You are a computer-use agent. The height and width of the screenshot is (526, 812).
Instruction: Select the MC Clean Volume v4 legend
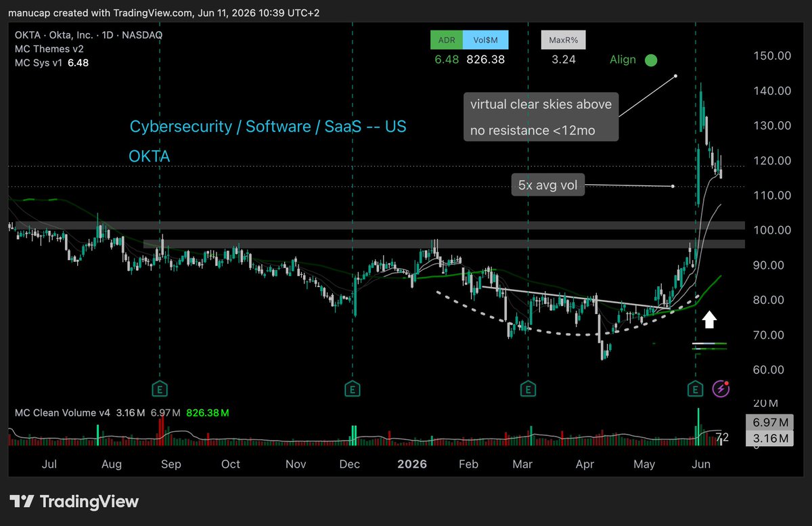coord(62,412)
